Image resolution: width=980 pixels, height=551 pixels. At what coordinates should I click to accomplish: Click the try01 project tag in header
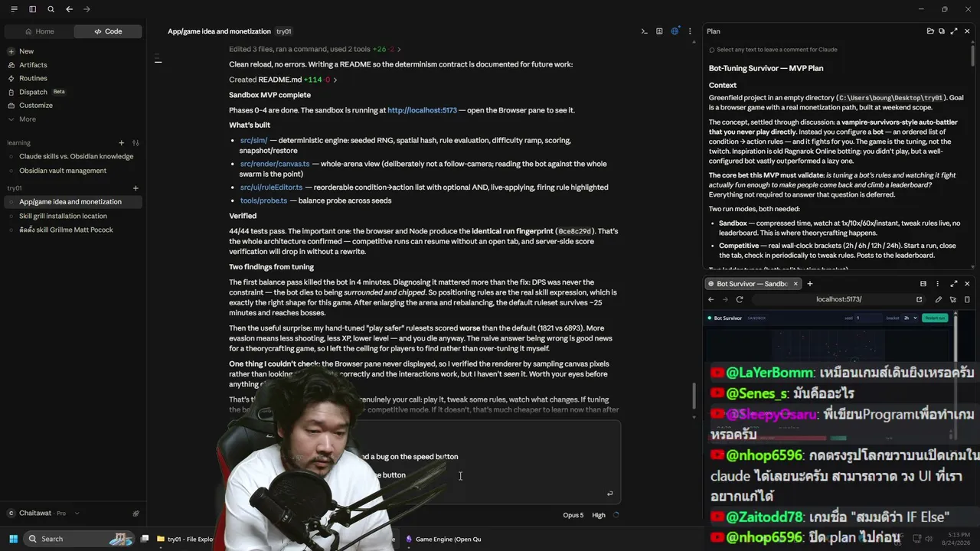pyautogui.click(x=284, y=31)
